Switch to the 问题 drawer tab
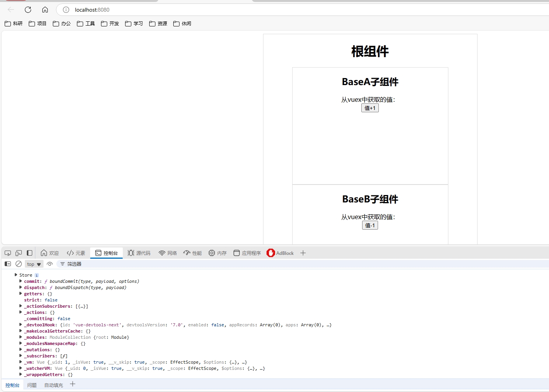The height and width of the screenshot is (392, 549). click(32, 385)
